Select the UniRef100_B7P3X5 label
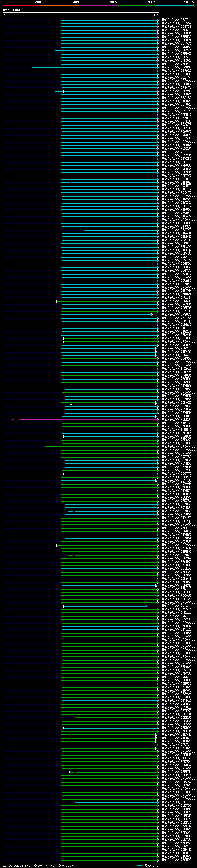 pos(176,433)
